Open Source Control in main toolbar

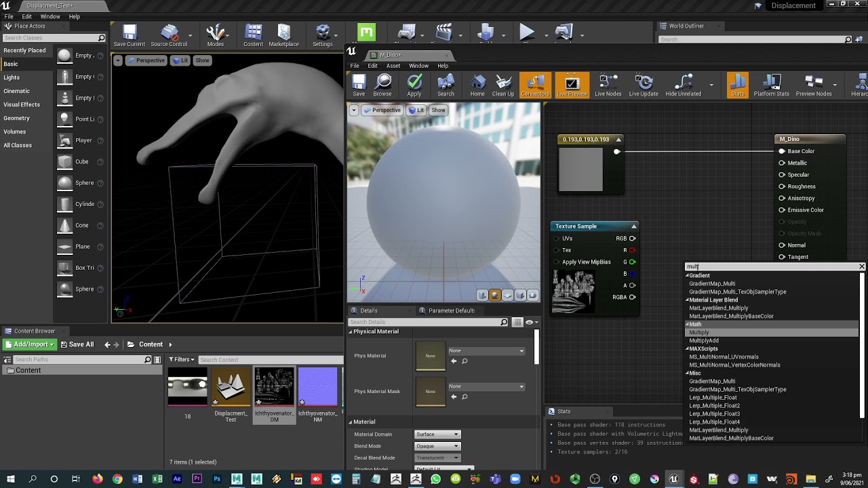point(169,35)
